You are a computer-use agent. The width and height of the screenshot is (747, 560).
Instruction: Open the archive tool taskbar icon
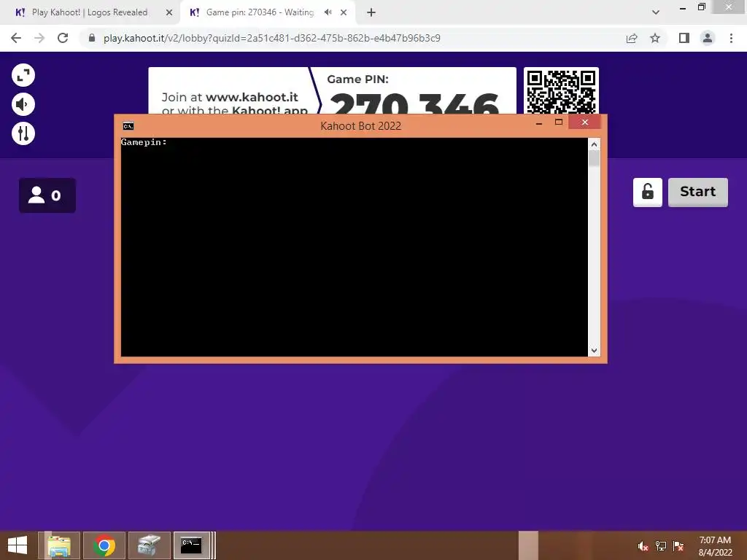[x=149, y=545]
